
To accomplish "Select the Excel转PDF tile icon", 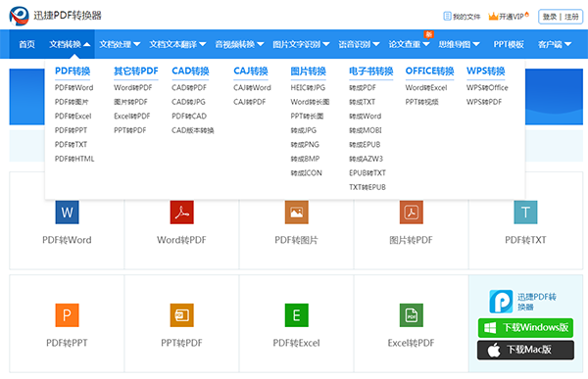I will (412, 315).
